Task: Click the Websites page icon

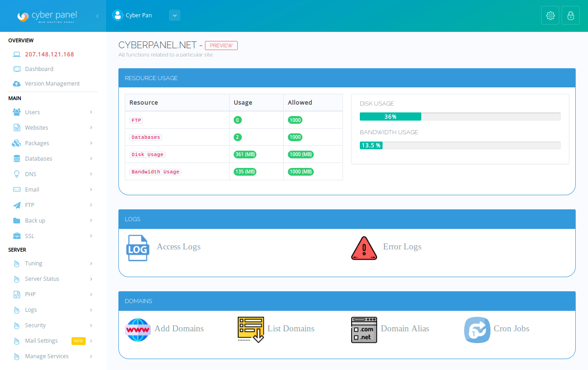Action: pyautogui.click(x=17, y=127)
